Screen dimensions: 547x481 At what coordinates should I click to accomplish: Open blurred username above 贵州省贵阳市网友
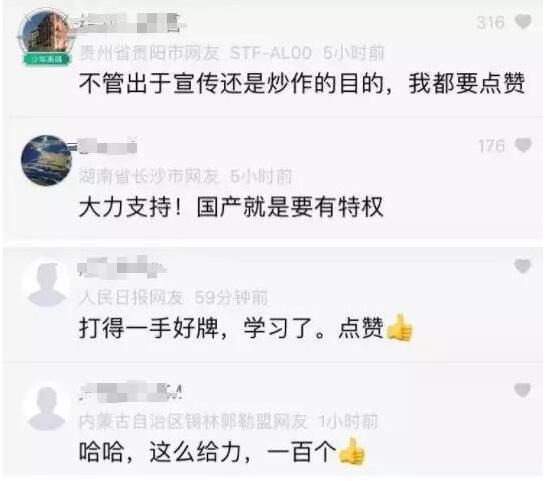[129, 23]
